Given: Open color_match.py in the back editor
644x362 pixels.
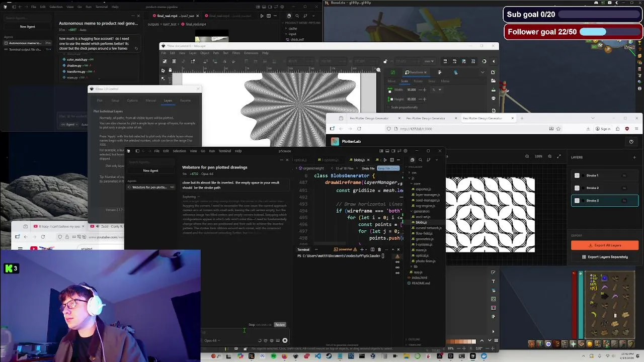Looking at the screenshot, I should pyautogui.click(x=77, y=60).
